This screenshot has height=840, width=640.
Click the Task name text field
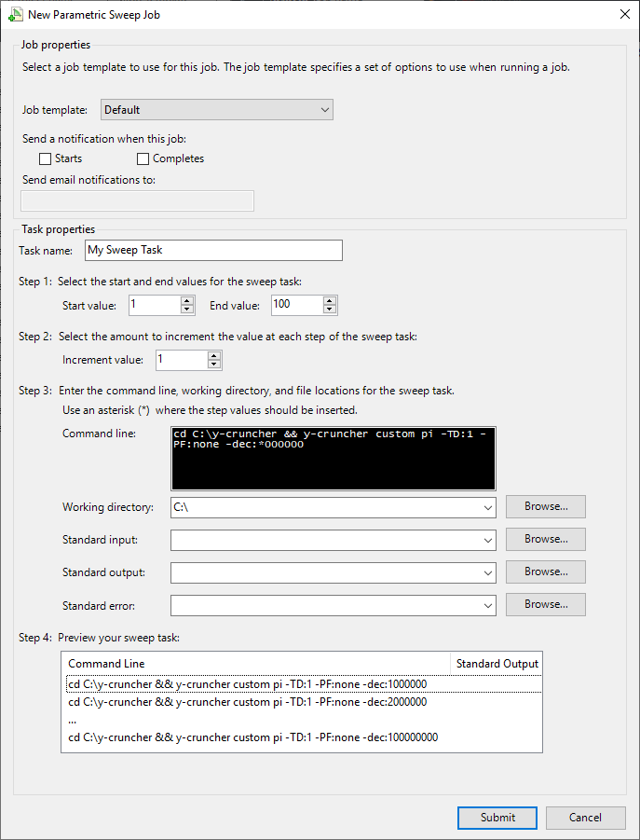click(x=213, y=250)
